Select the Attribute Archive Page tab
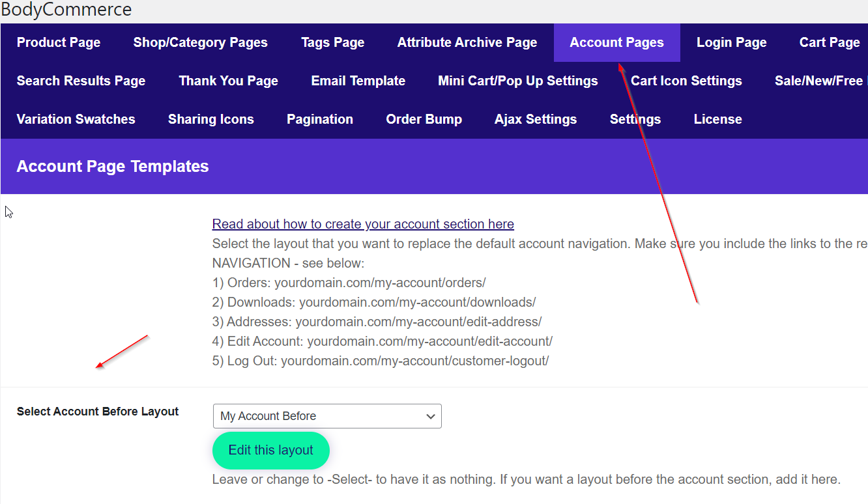Image resolution: width=868 pixels, height=504 pixels. (467, 43)
